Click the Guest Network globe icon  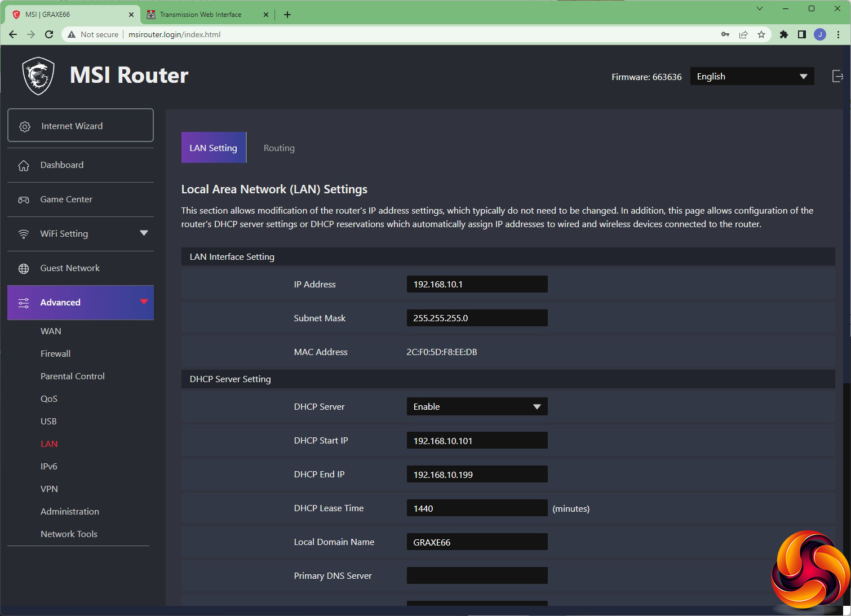coord(24,269)
